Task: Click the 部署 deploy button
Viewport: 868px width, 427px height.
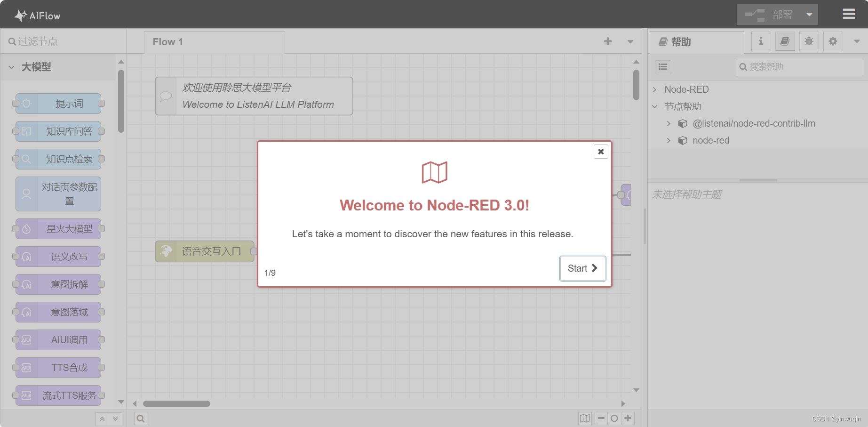Action: click(769, 15)
